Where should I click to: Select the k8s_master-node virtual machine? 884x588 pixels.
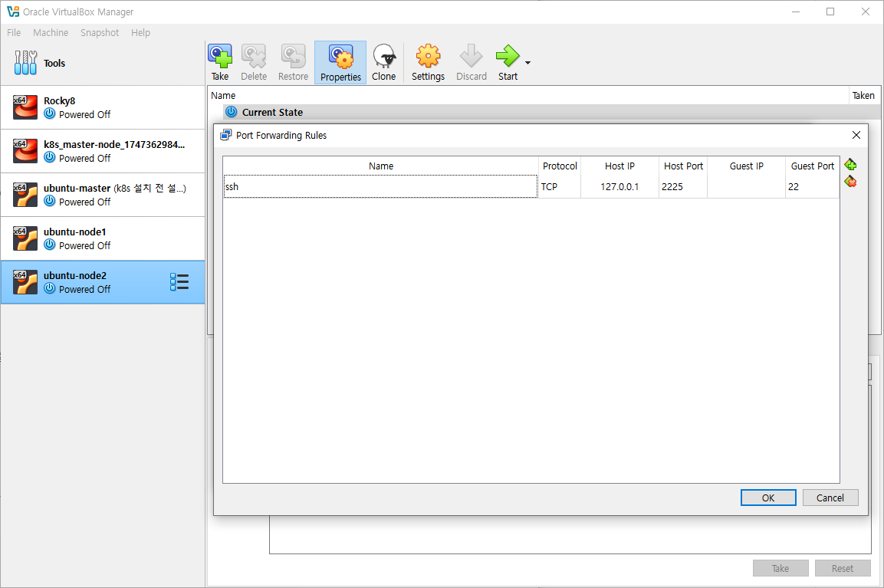103,151
